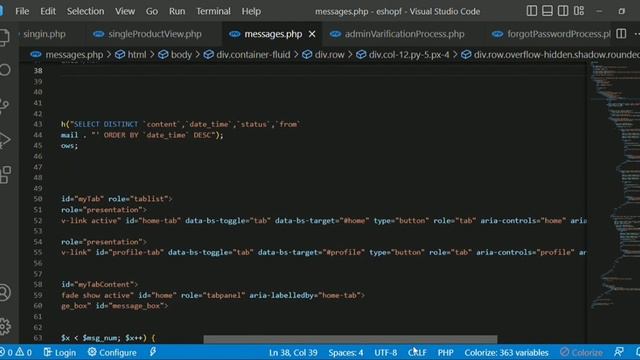Click id="profile-tab" attribute text
Image resolution: width=640 pixels, height=360 pixels.
pyautogui.click(x=130, y=252)
